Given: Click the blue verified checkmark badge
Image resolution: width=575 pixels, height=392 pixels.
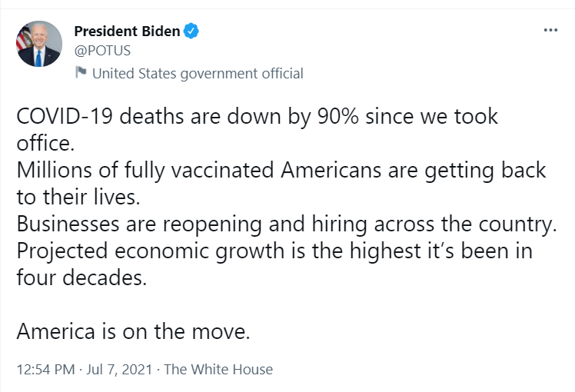Looking at the screenshot, I should [x=191, y=31].
